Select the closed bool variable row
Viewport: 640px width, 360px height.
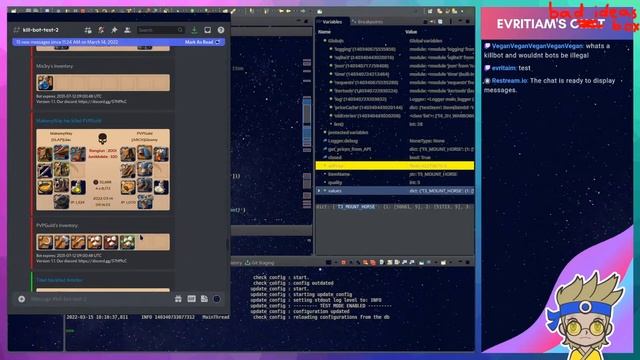pyautogui.click(x=395, y=157)
